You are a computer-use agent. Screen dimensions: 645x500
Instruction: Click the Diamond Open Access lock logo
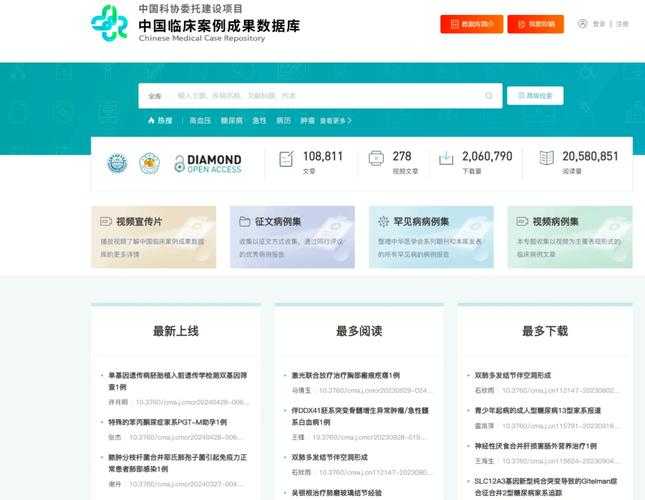[x=208, y=163]
